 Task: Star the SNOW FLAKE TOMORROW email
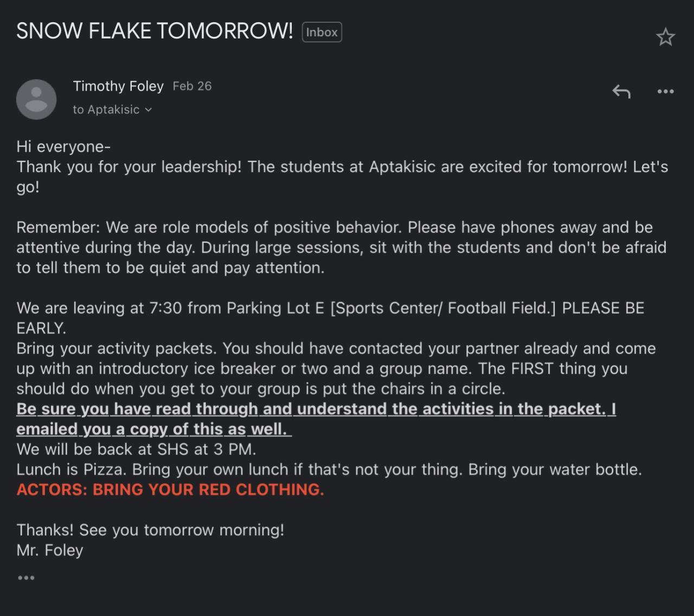pyautogui.click(x=665, y=37)
